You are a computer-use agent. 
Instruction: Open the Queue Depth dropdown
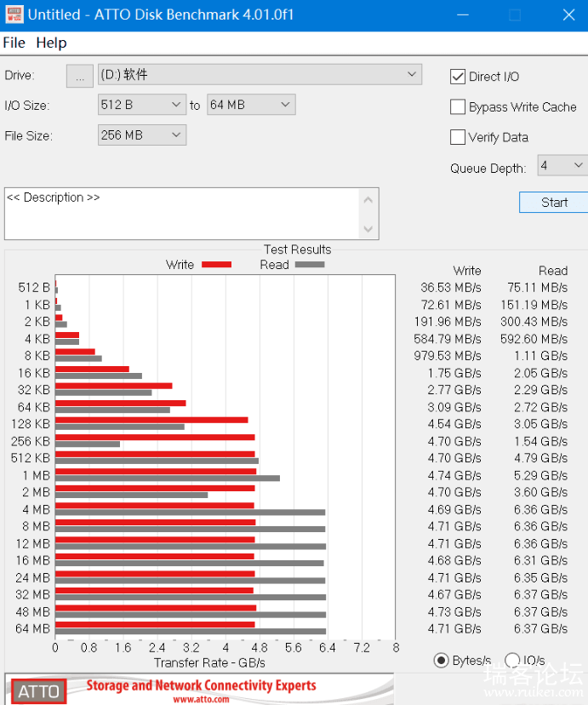point(562,165)
